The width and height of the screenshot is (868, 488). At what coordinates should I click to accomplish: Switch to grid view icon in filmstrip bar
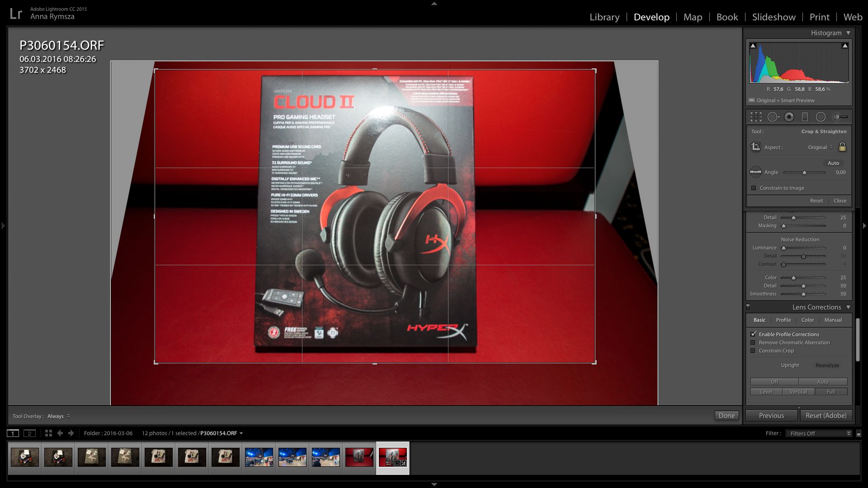tap(48, 433)
